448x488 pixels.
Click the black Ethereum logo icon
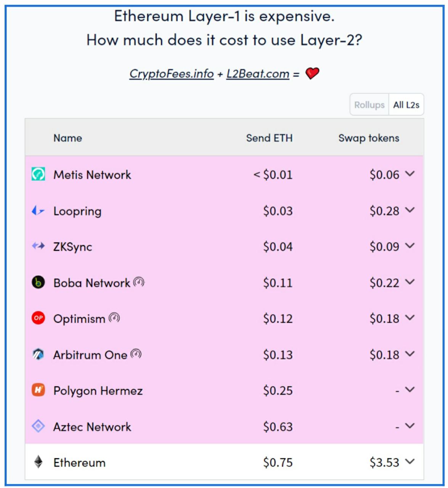[x=38, y=462]
